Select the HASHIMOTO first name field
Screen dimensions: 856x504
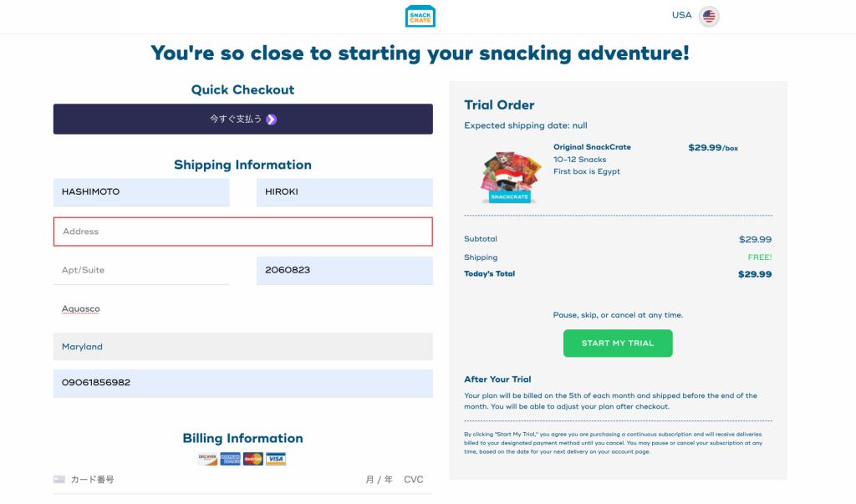point(141,192)
